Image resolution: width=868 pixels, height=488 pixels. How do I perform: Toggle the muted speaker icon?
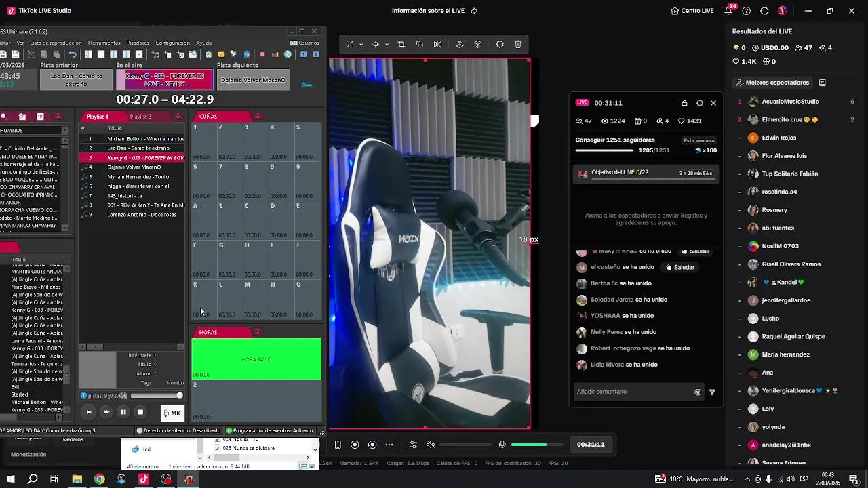click(430, 445)
